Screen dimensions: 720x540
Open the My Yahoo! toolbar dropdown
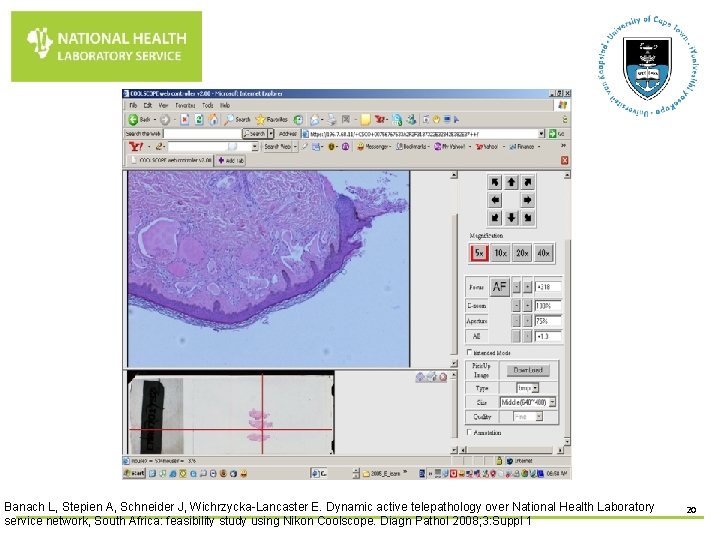452,147
